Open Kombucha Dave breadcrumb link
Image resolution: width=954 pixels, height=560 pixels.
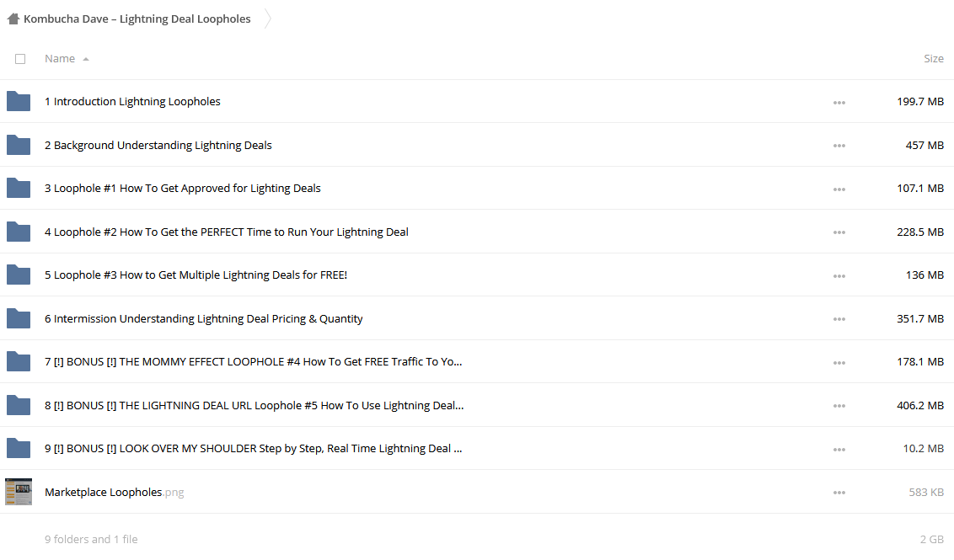point(137,19)
